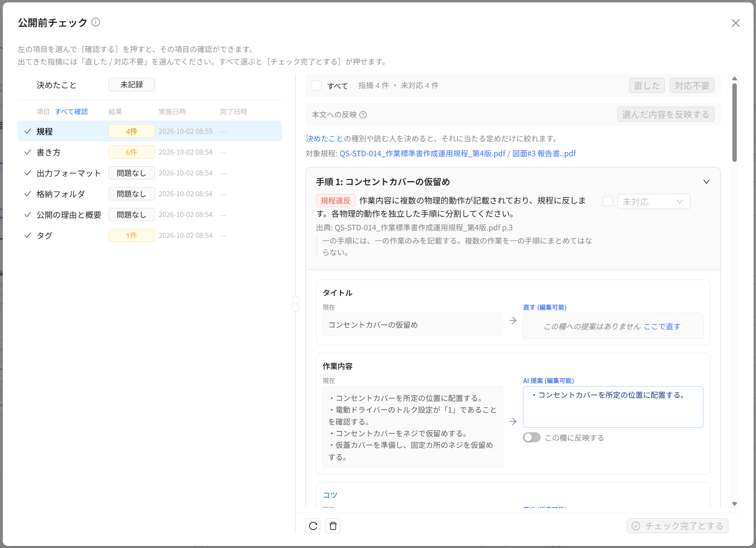The height and width of the screenshot is (548, 756).
Task: Click the AI 提案 text box for 作業内容
Action: 613,407
